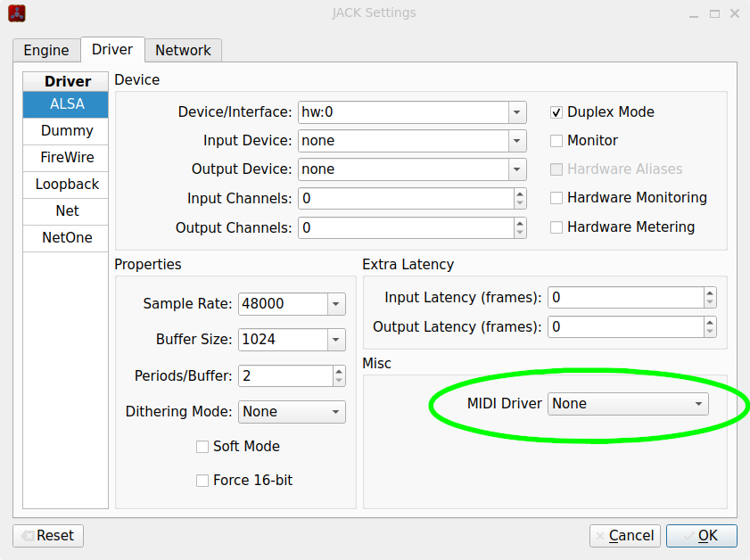Image resolution: width=750 pixels, height=560 pixels.
Task: Toggle the Hardware Metering checkbox
Action: point(556,227)
